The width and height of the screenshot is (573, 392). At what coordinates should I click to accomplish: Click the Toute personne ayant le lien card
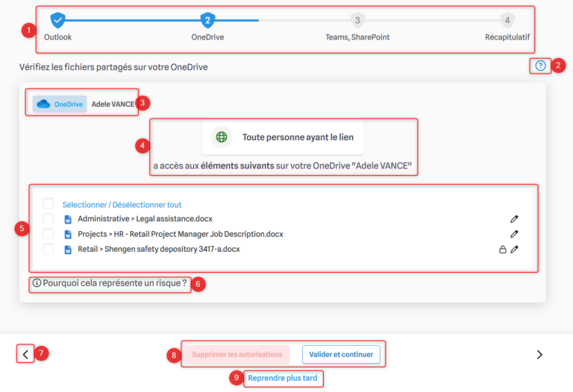[x=283, y=137]
